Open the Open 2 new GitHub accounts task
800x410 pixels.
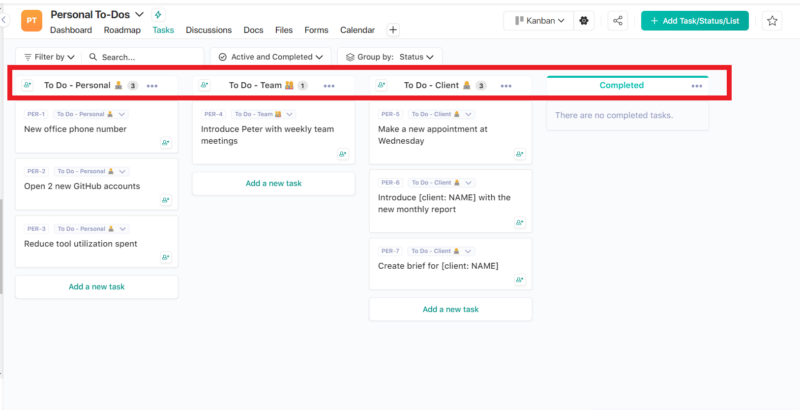[82, 186]
